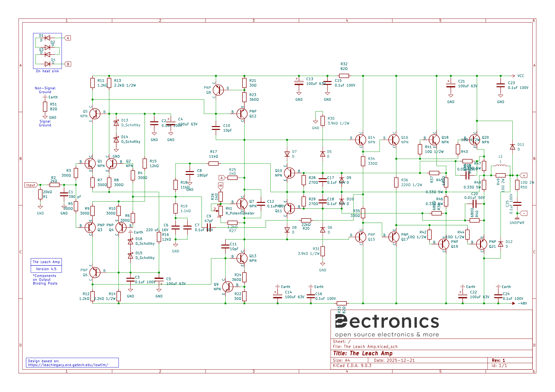Select the 'Date: 2025-12-21' field

tap(394, 360)
